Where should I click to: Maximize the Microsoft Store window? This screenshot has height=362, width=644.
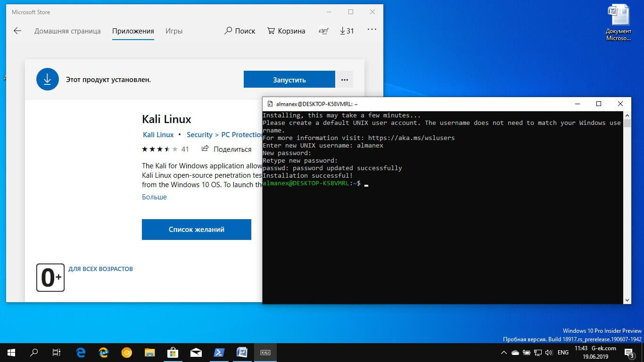click(x=351, y=12)
